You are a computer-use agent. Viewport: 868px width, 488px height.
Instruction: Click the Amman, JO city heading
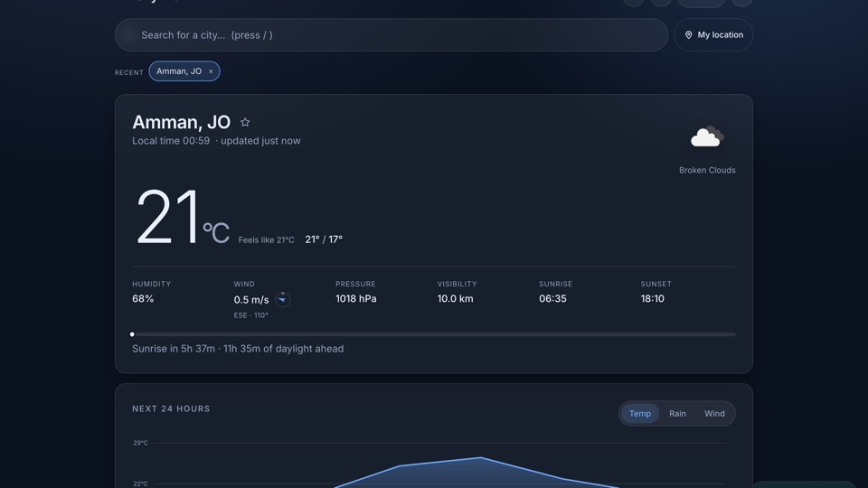(181, 122)
